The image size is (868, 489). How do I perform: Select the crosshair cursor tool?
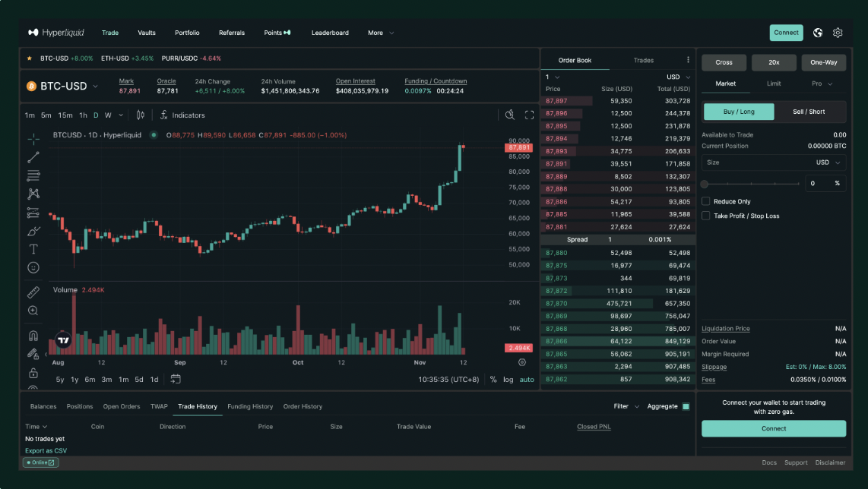[x=33, y=139]
